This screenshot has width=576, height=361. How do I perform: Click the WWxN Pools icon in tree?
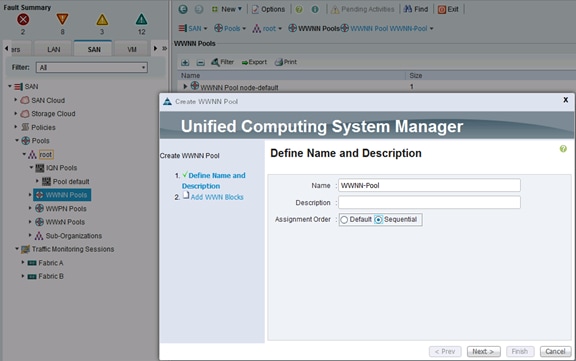pos(40,222)
